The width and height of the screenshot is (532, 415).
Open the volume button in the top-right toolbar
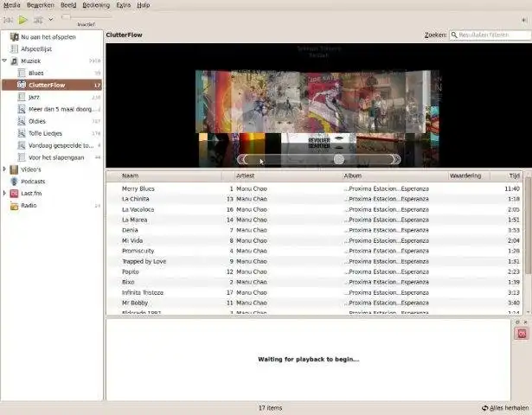524,20
